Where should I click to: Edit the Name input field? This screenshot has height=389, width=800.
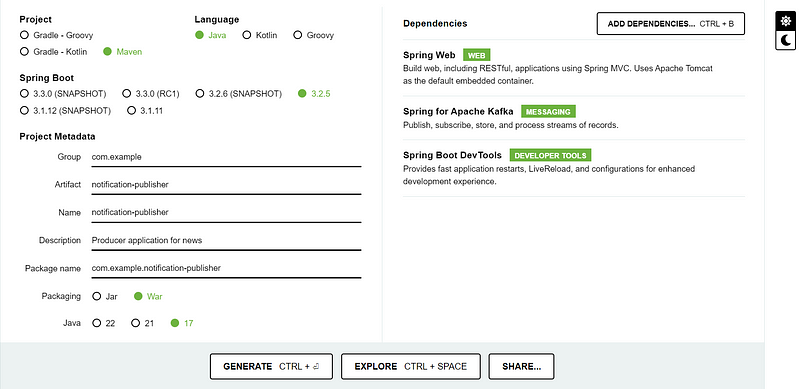coord(226,212)
